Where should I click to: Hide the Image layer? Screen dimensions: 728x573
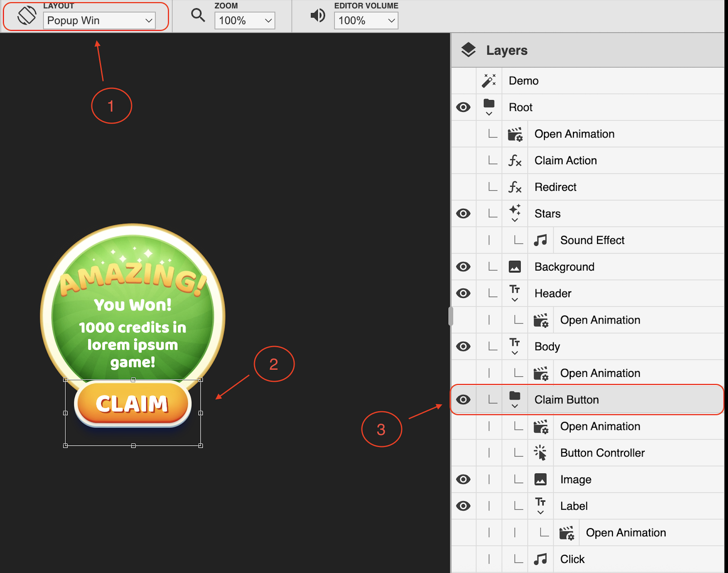[463, 479]
